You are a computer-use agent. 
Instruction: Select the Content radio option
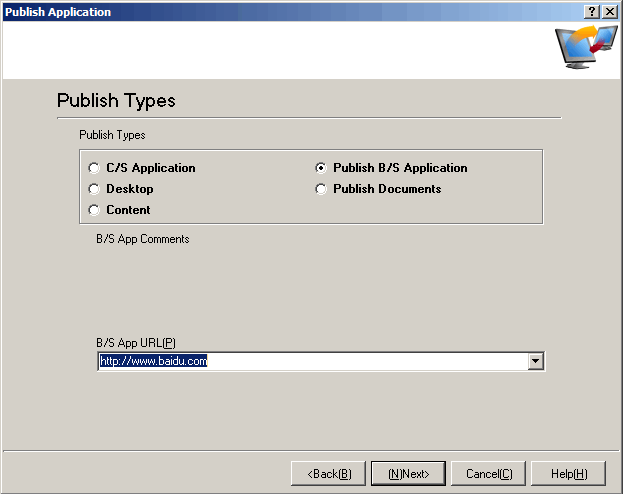pos(95,210)
